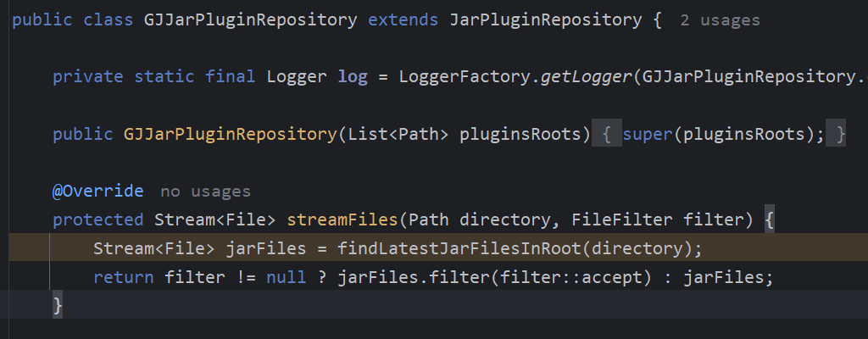Screen dimensions: 868x339
Task: Click the 'class' keyword in the declaration
Action: pyautogui.click(x=108, y=20)
